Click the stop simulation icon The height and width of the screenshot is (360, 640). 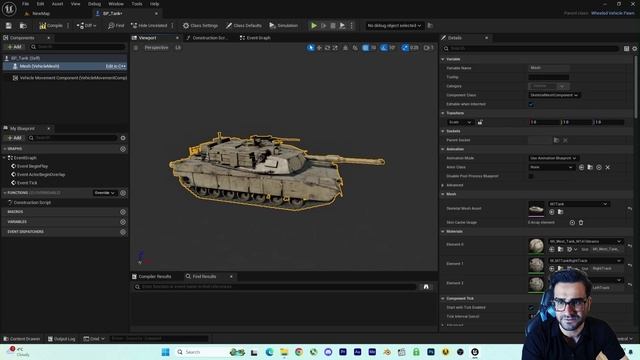pyautogui.click(x=333, y=26)
